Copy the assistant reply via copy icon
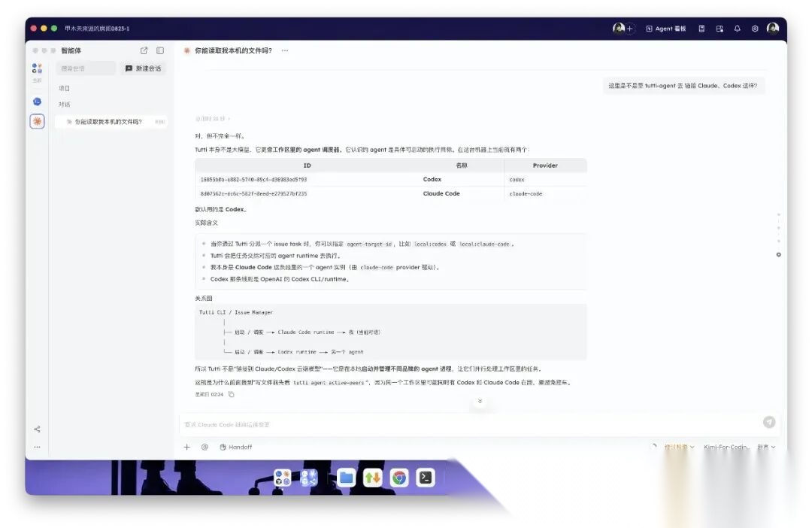The image size is (812, 528). 231,394
